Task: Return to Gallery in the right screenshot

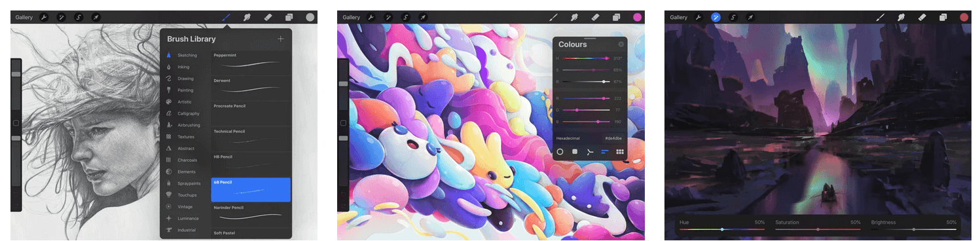Action: pos(679,17)
